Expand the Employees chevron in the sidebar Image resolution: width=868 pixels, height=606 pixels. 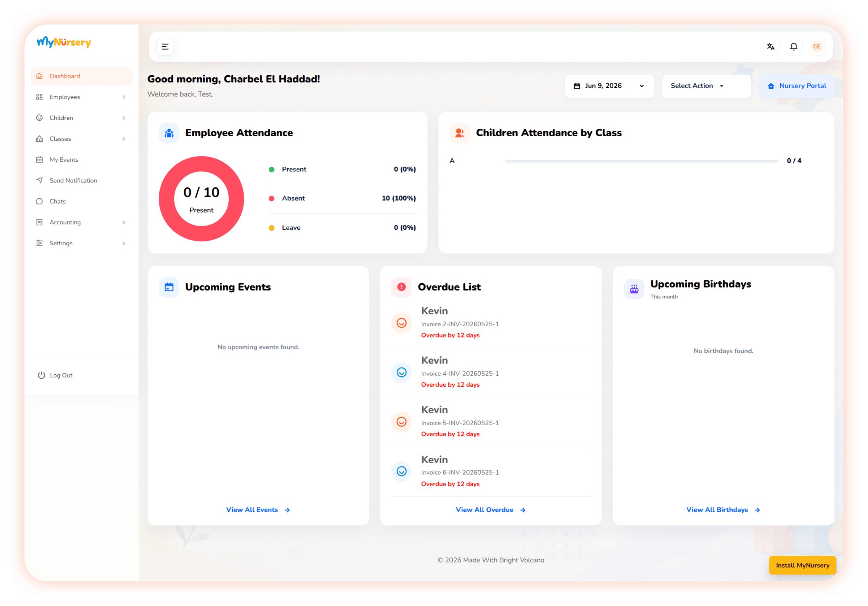click(124, 97)
